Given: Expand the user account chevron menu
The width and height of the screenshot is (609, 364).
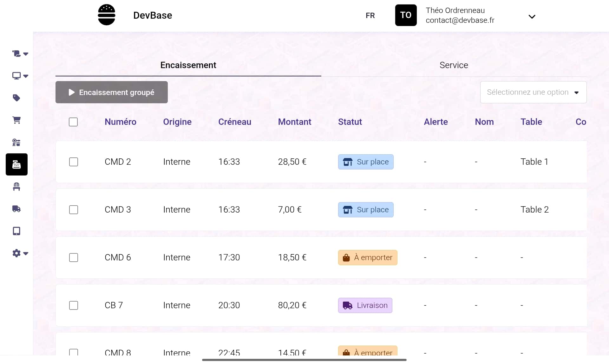Looking at the screenshot, I should 532,16.
